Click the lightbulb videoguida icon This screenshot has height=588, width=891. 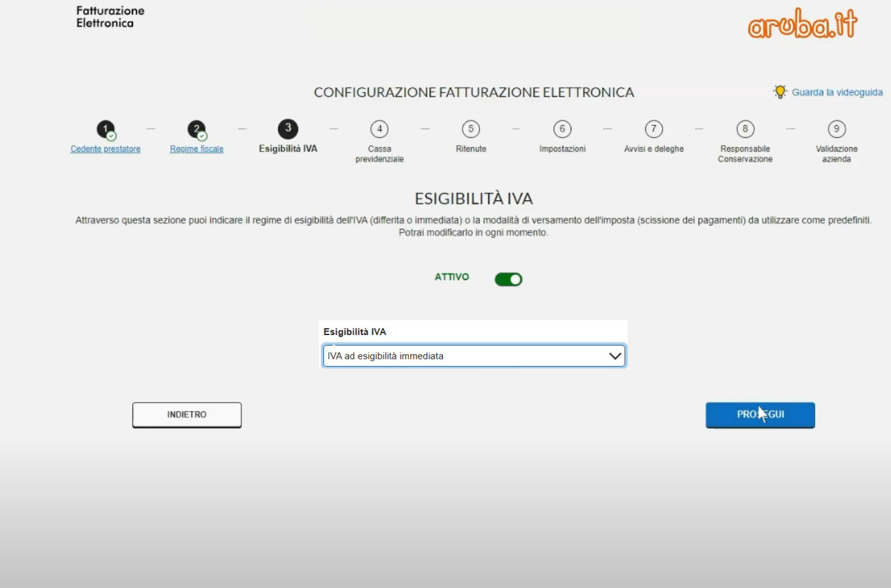tap(780, 92)
